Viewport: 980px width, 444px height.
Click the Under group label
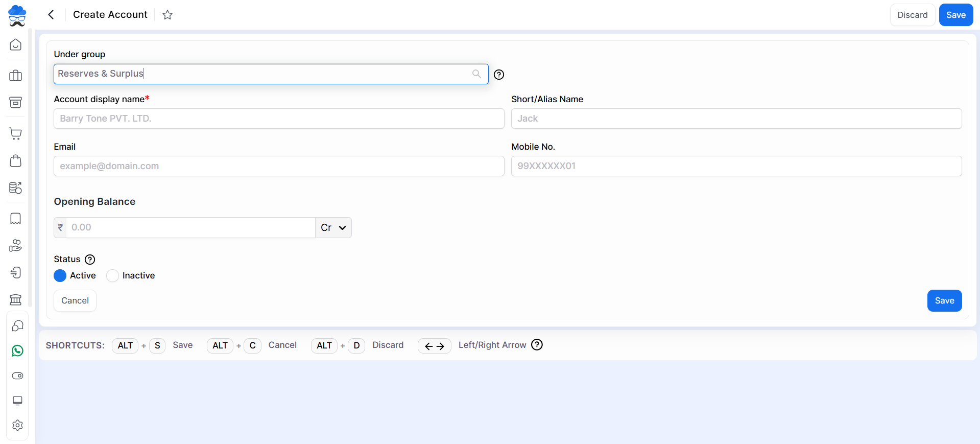[80, 54]
